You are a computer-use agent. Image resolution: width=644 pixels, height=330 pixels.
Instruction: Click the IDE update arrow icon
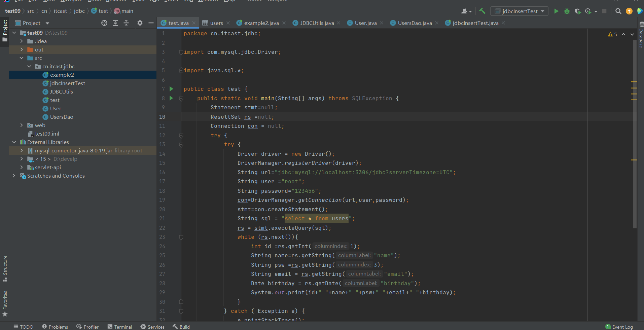point(629,11)
